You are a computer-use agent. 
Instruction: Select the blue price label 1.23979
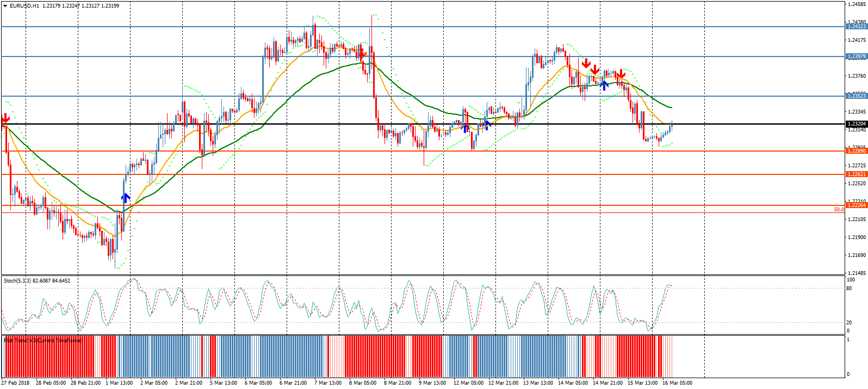click(856, 57)
